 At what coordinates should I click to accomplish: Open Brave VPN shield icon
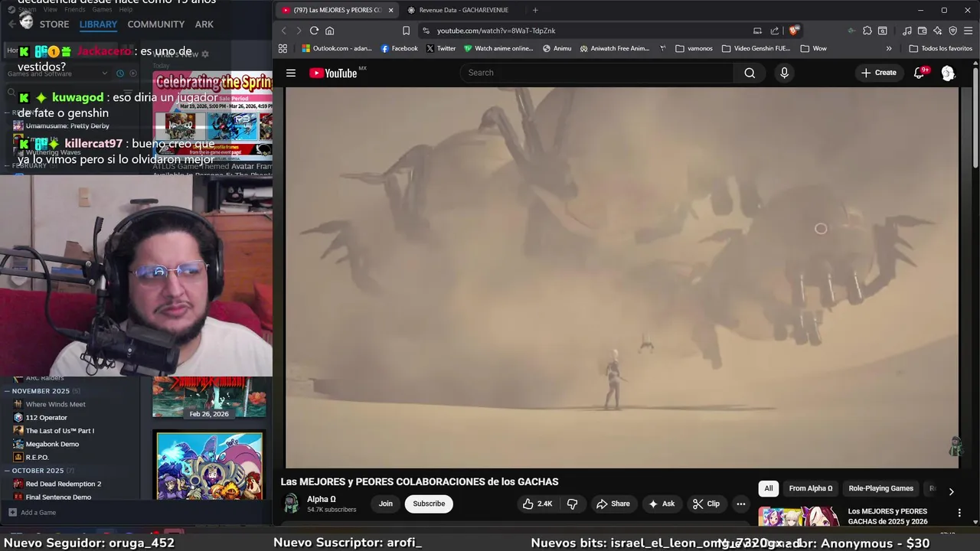pyautogui.click(x=953, y=31)
